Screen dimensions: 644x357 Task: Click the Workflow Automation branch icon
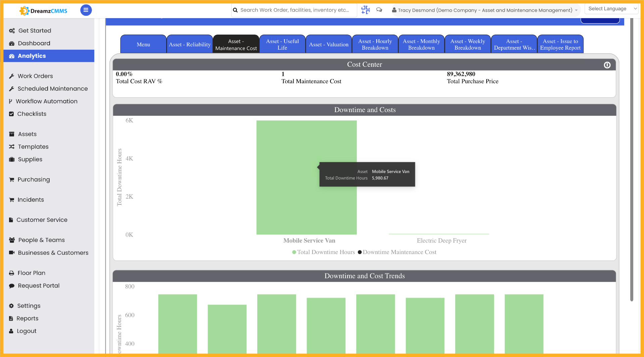click(x=11, y=101)
